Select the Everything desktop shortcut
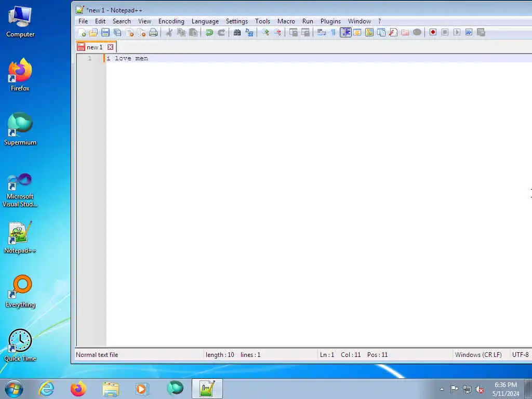 pos(20,291)
